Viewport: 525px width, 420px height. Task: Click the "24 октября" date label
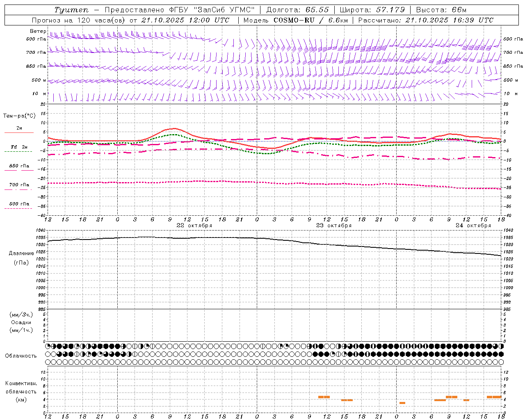pyautogui.click(x=473, y=225)
